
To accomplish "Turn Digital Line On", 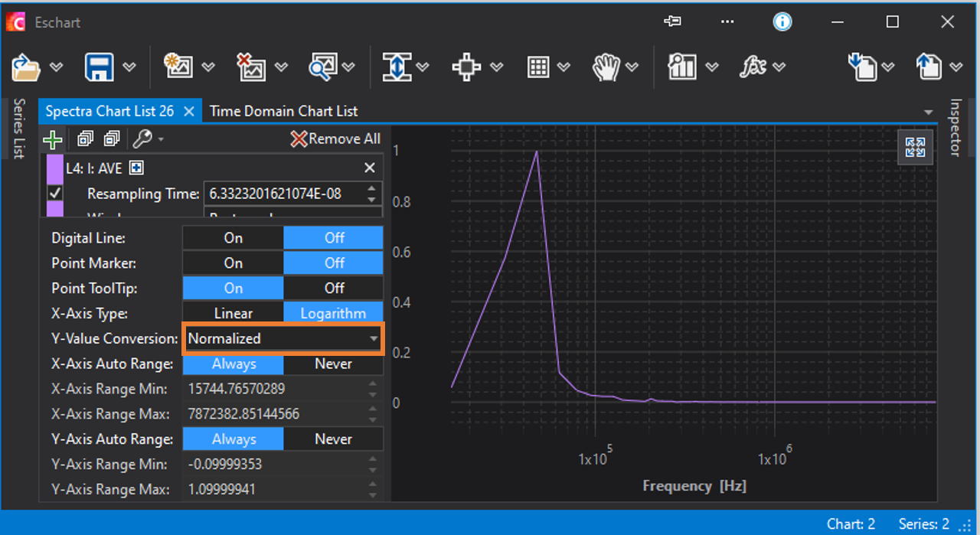I will coord(233,237).
